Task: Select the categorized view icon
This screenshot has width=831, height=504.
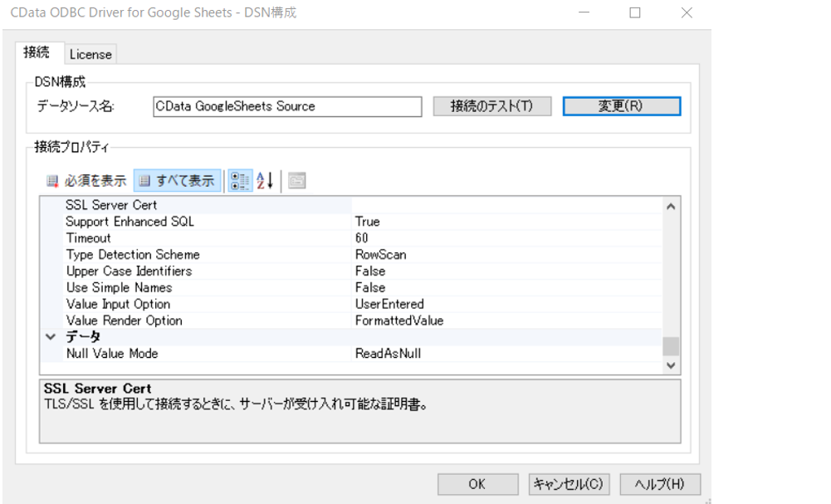Action: 240,181
